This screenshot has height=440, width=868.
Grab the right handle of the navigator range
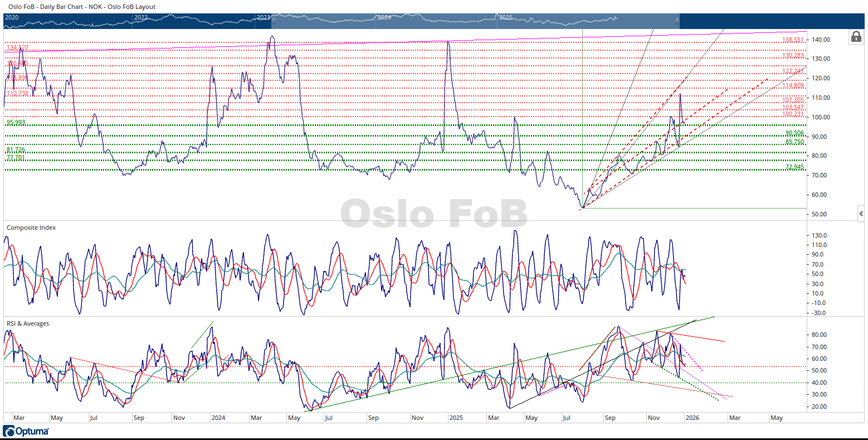(x=677, y=21)
